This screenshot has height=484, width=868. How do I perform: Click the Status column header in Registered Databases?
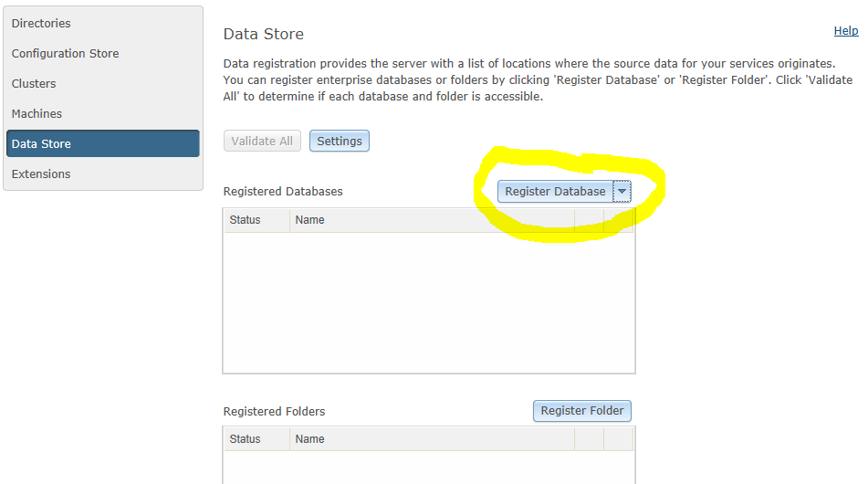256,220
